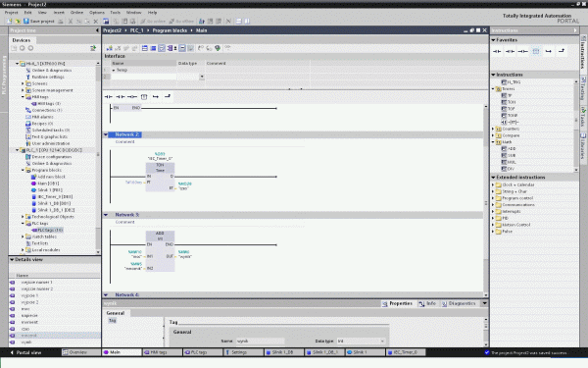This screenshot has height=368, width=588.
Task: Click the open branch icon in Favorites
Action: point(549,51)
